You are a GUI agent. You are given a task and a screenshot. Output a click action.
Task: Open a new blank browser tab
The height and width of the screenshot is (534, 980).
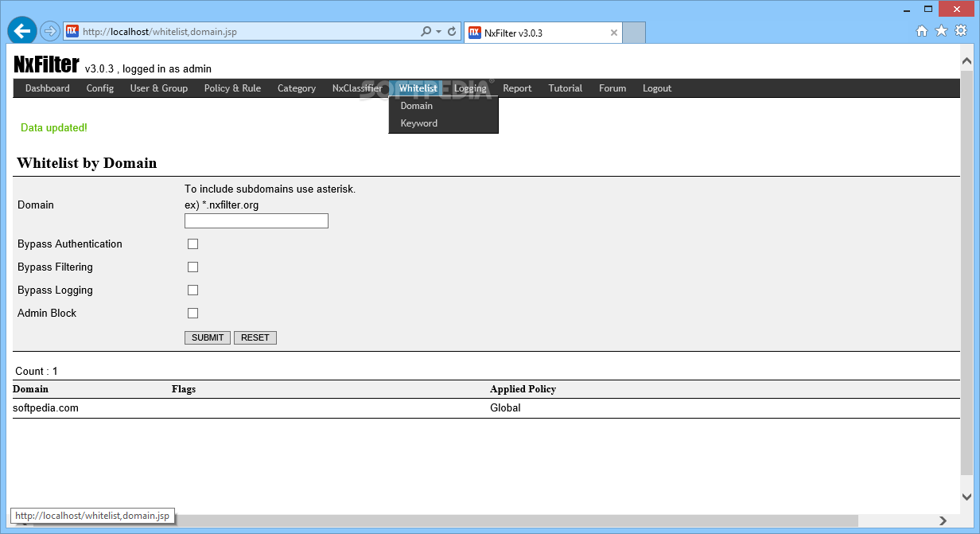[x=633, y=33]
